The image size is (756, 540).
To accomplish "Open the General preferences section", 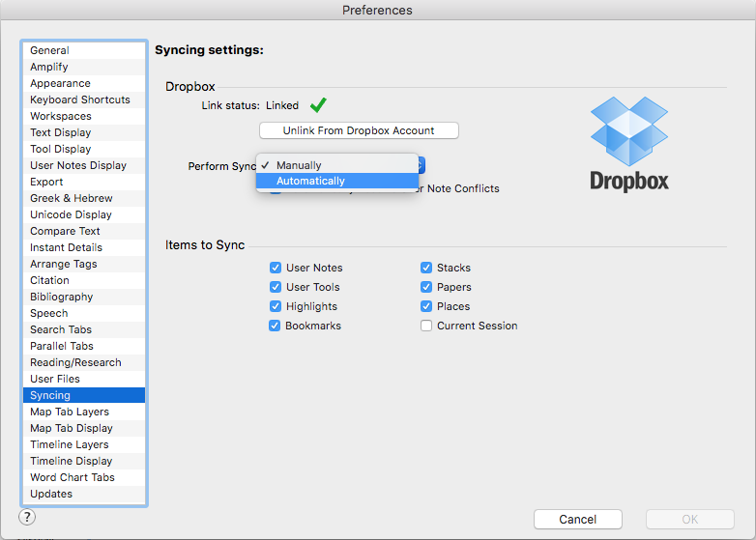I will coord(49,50).
